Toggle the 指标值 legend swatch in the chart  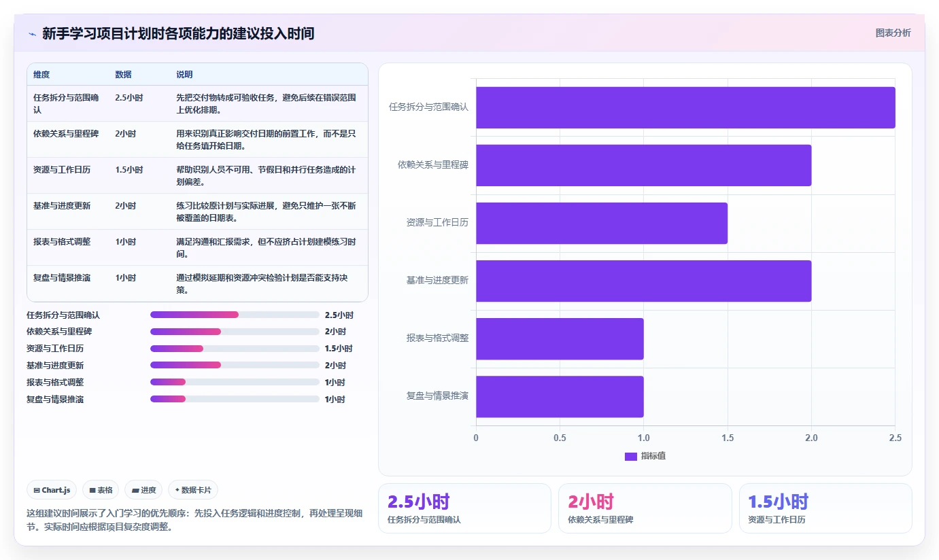(x=630, y=456)
